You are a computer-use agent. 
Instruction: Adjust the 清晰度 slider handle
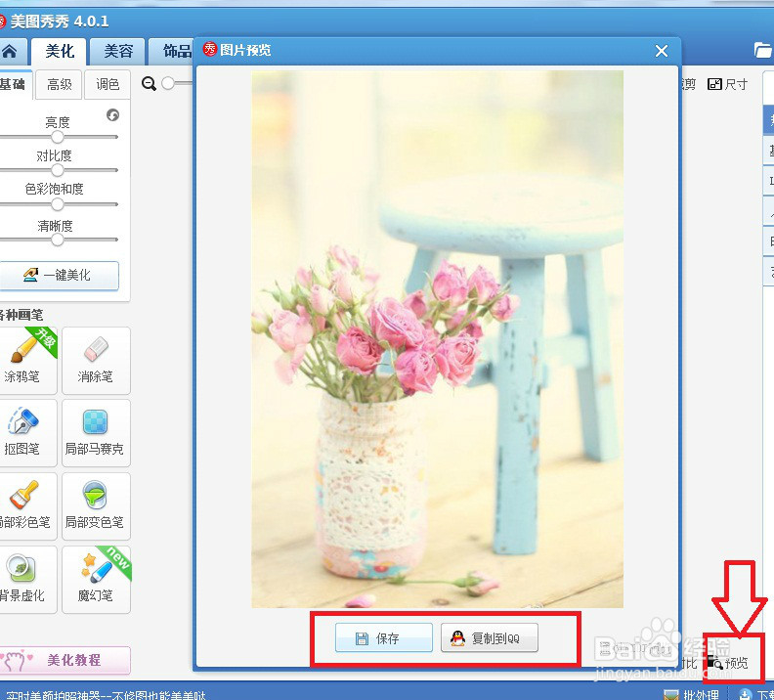58,240
